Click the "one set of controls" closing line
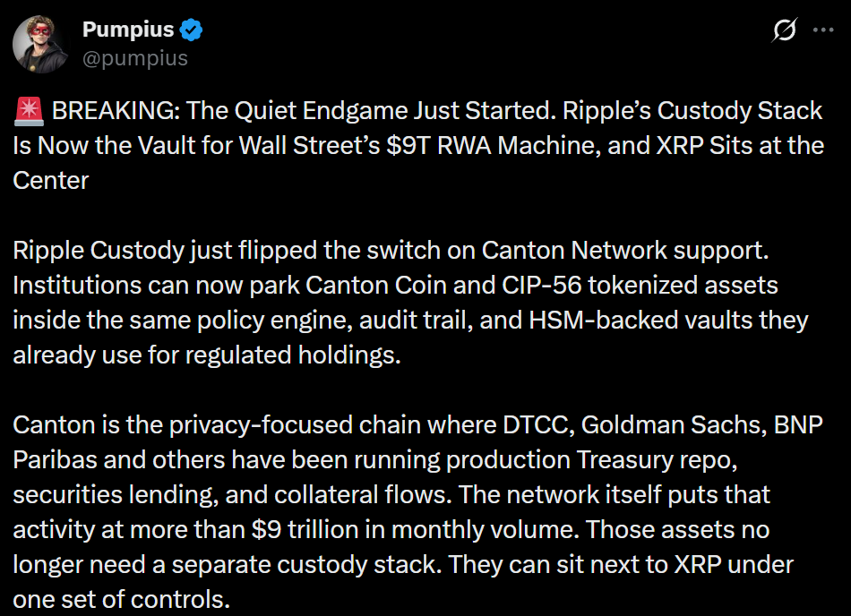Screen dimensions: 851x616 click(122, 600)
